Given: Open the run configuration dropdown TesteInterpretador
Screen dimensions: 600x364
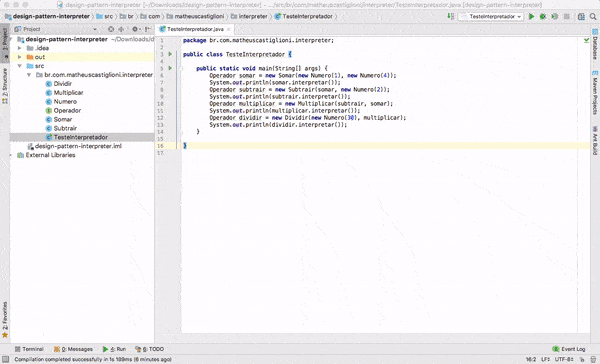Looking at the screenshot, I should [x=491, y=16].
